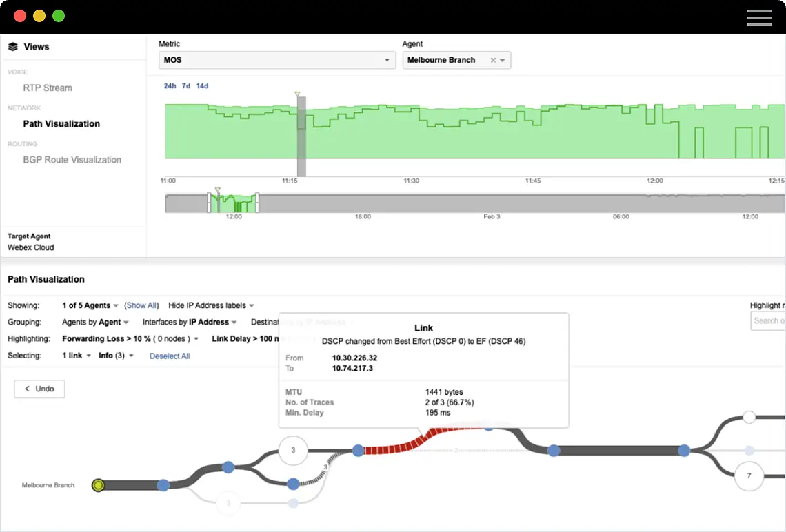Image resolution: width=786 pixels, height=532 pixels.
Task: Click the Show All agents link
Action: (x=141, y=305)
